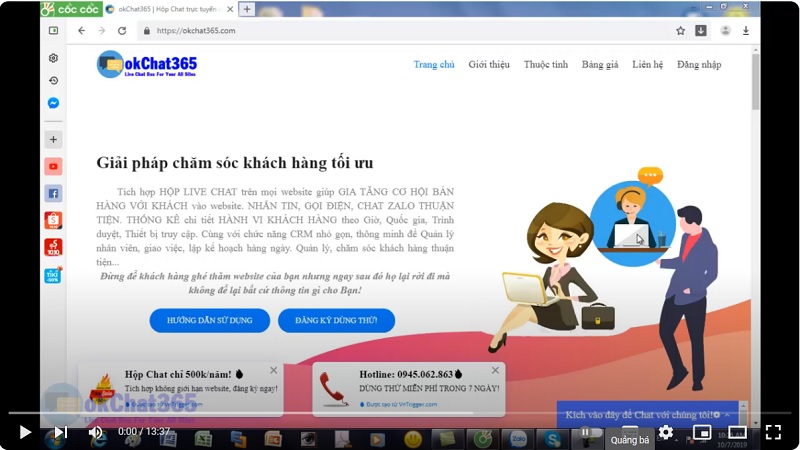Open the Giới thiệu page

pos(489,65)
